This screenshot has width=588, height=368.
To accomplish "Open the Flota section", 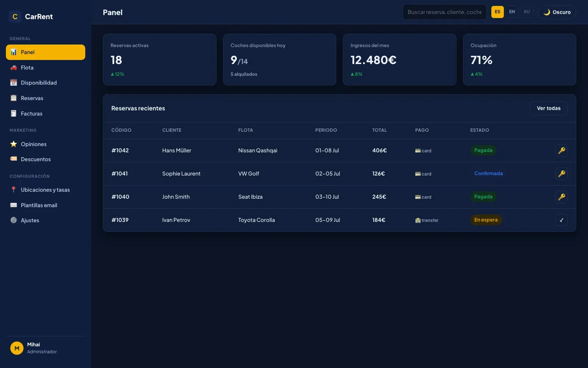I will pyautogui.click(x=46, y=68).
